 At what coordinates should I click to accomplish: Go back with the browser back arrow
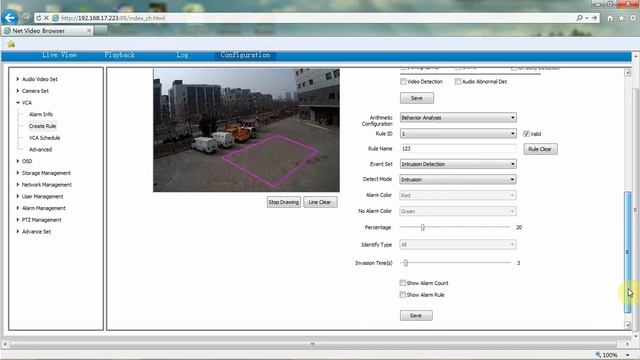10,18
